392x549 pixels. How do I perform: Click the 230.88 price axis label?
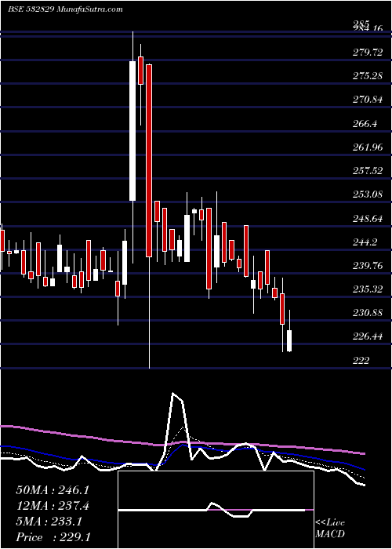coord(368,313)
